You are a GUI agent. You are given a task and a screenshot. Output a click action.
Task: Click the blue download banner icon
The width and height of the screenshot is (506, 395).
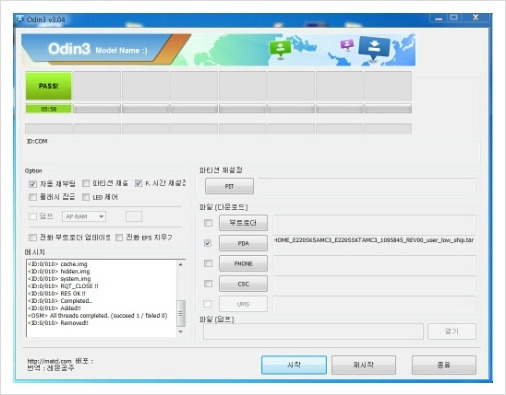[x=374, y=48]
